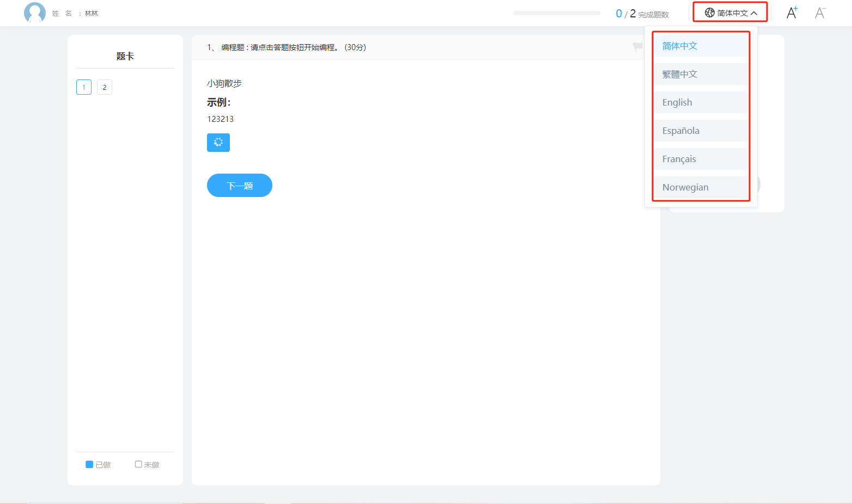852x504 pixels.
Task: Select 简体中文 from language list
Action: [701, 46]
